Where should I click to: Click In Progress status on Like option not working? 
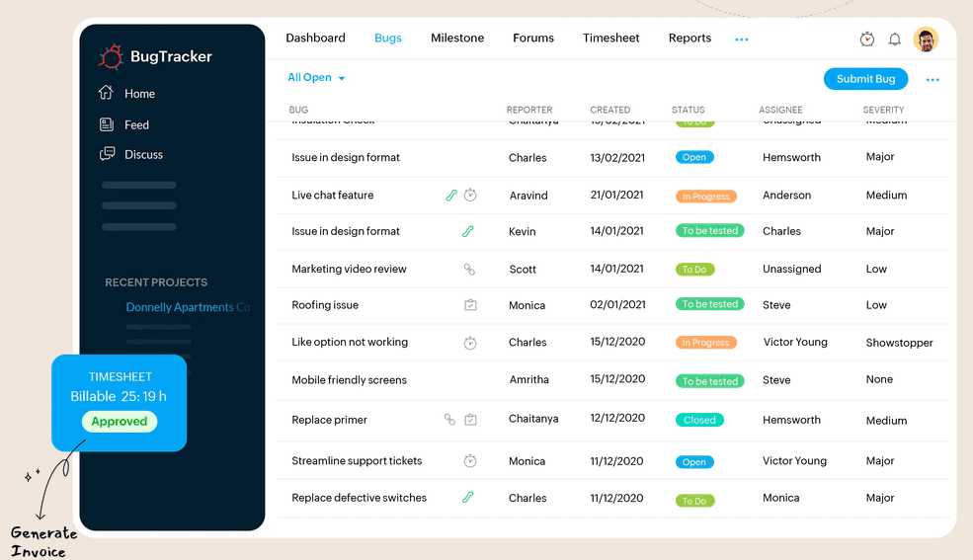[x=706, y=343]
